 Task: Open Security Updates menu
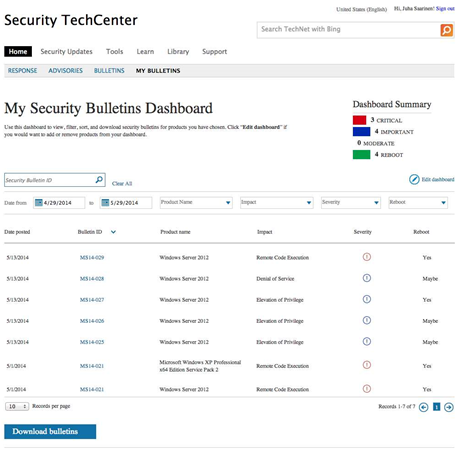pyautogui.click(x=66, y=52)
